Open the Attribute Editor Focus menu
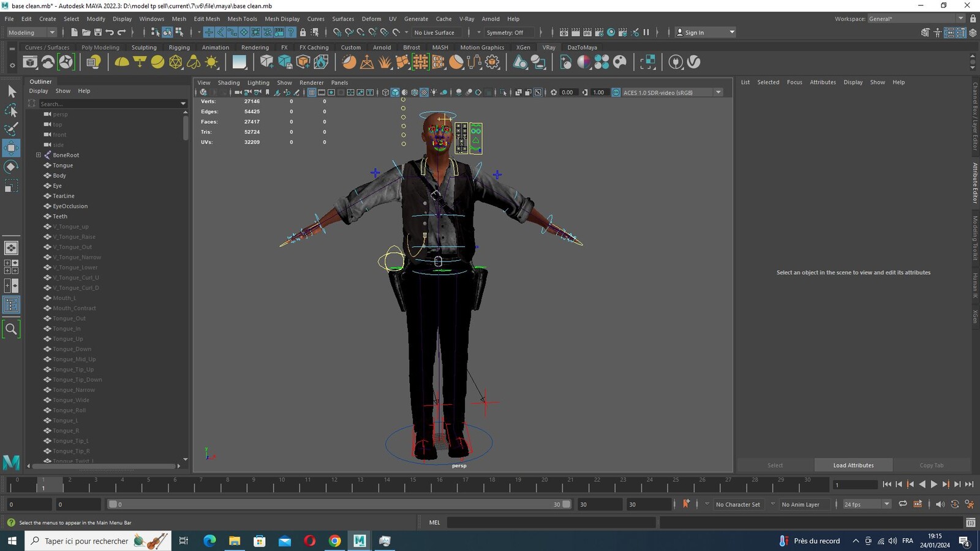The image size is (980, 551). 794,82
